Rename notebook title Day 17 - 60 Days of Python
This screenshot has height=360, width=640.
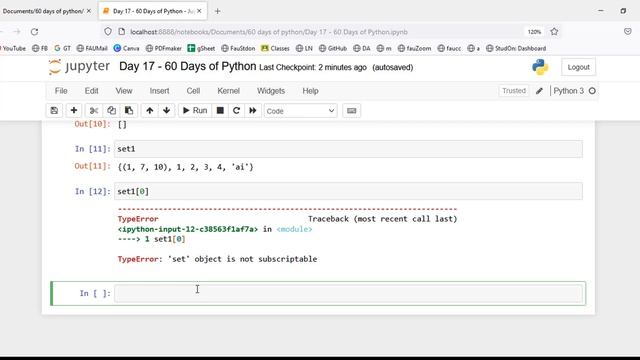point(187,66)
